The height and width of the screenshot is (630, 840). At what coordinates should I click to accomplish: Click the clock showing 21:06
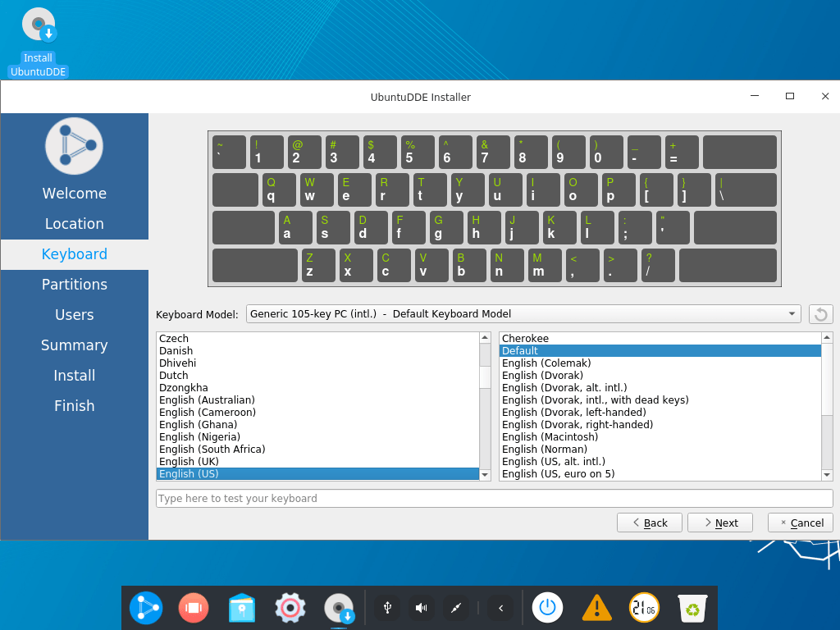pos(644,608)
